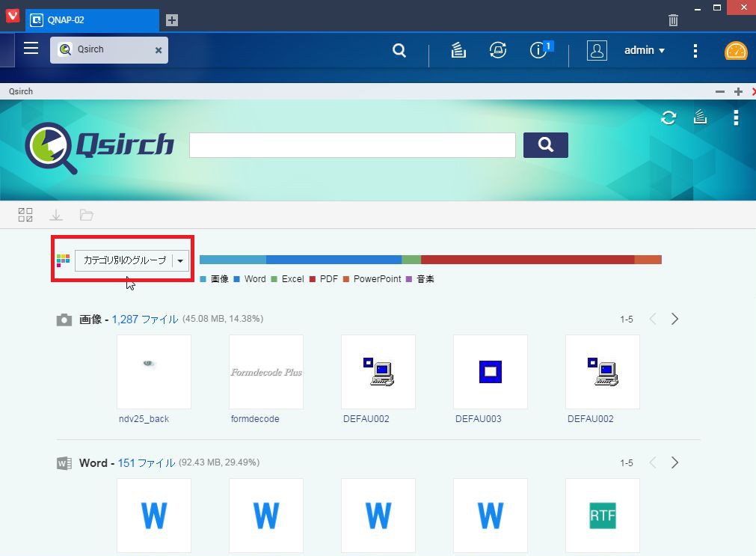Select the Qsirch app tab in QTS taskbar
This screenshot has height=556, width=756.
(x=109, y=50)
